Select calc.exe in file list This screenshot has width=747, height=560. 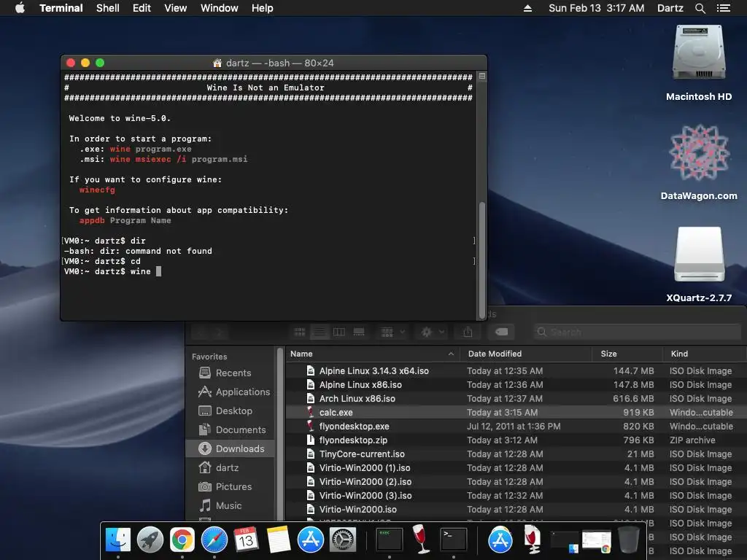(x=516, y=413)
